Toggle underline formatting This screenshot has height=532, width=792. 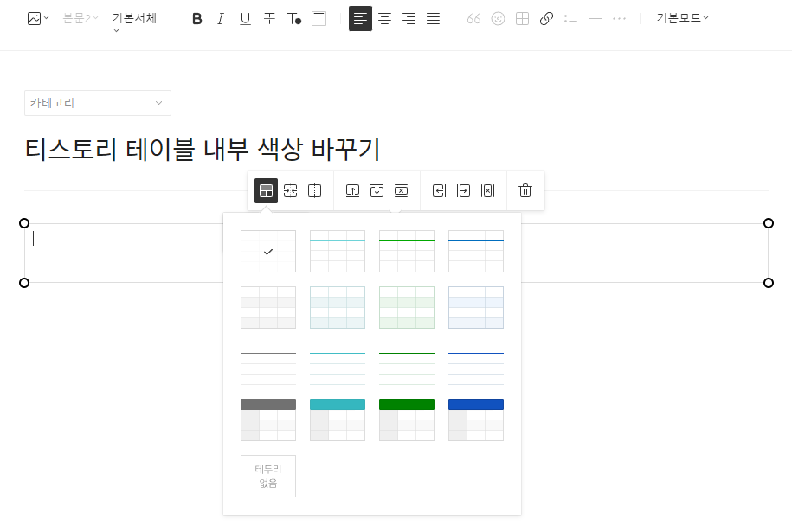(x=245, y=19)
